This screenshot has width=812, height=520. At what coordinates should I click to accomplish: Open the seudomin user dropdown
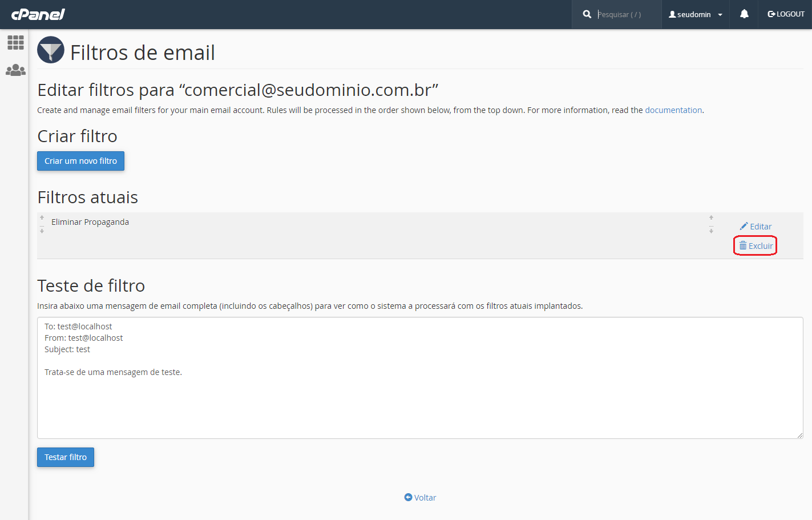(x=696, y=14)
